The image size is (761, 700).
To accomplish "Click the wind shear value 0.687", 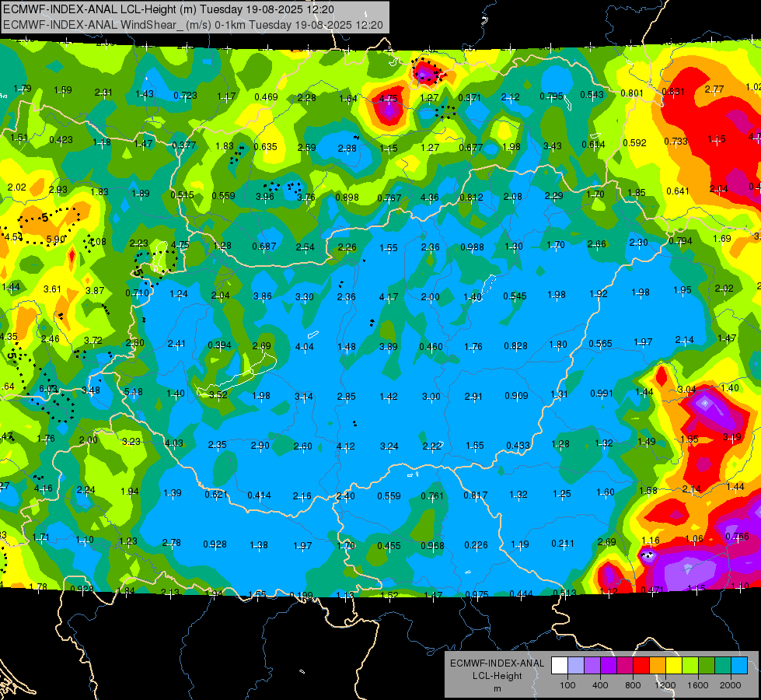I will tap(264, 247).
